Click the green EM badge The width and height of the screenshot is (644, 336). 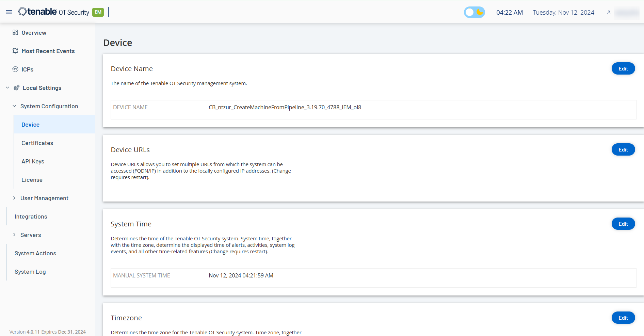98,12
